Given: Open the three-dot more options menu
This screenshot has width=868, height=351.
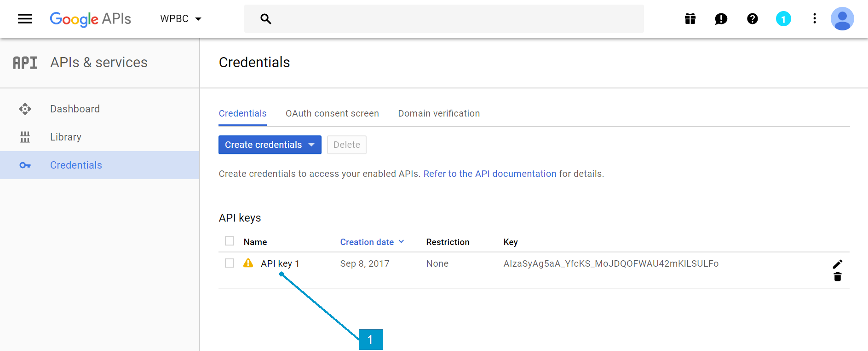Looking at the screenshot, I should pyautogui.click(x=814, y=19).
